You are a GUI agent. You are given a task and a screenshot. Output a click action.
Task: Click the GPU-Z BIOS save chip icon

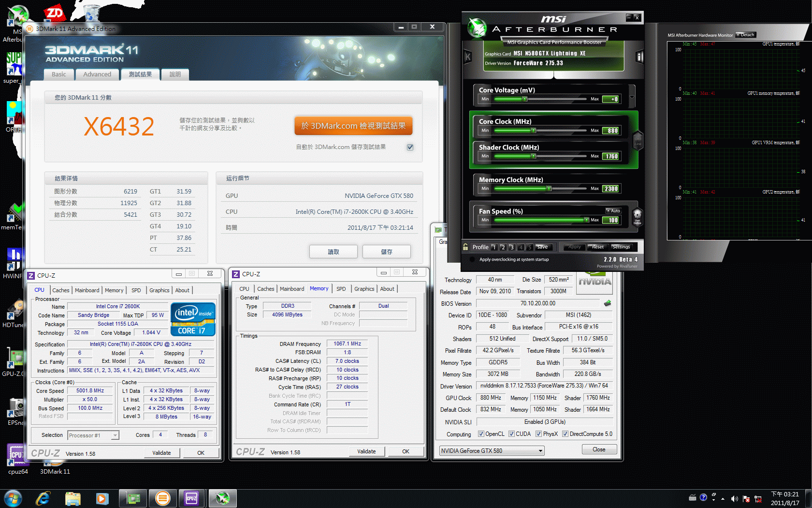608,303
